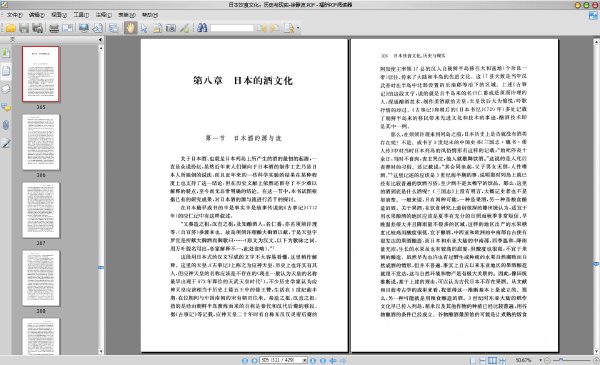Open the 编辑 (Edit) menu

(37, 15)
